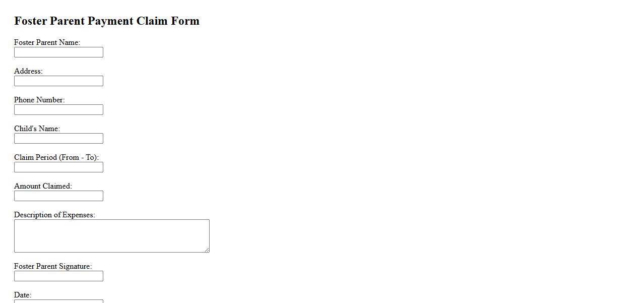
Task: Select the Phone Number input field
Action: 58,110
